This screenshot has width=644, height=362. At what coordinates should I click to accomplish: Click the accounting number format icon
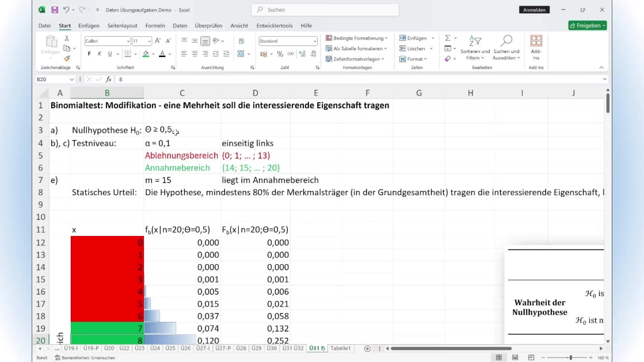(264, 54)
